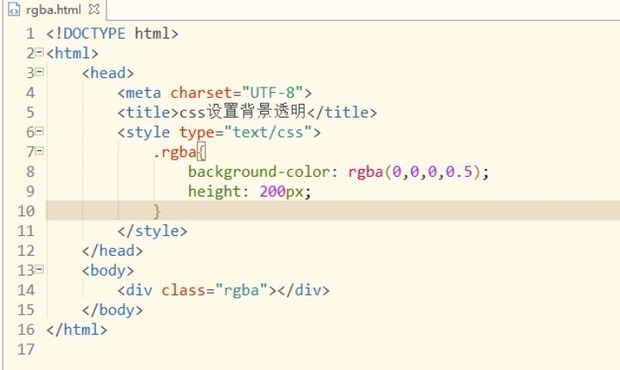Viewport: 620px width, 370px height.
Task: Collapse the head section fold on line 3
Action: tap(39, 72)
